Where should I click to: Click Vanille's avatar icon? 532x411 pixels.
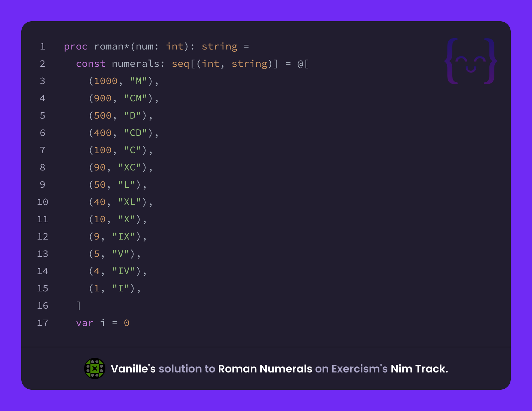pyautogui.click(x=95, y=368)
